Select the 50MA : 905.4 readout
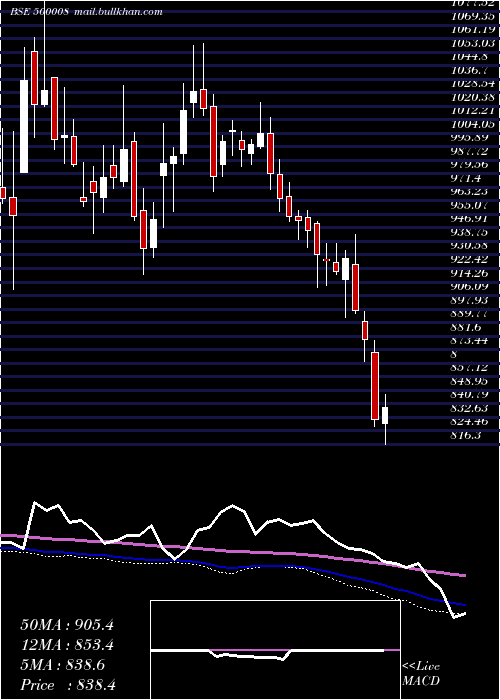 (x=67, y=625)
